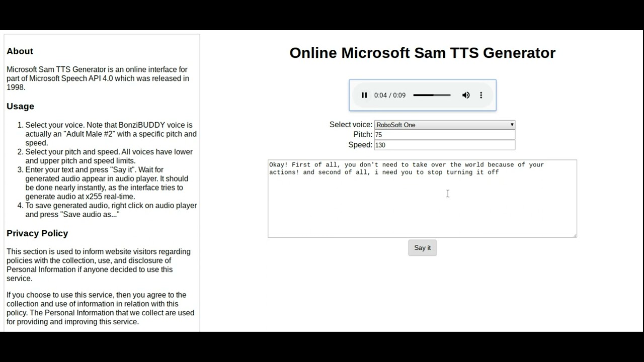Screen dimensions: 644x362
Task: Click inside the speech text area
Action: coord(422,199)
